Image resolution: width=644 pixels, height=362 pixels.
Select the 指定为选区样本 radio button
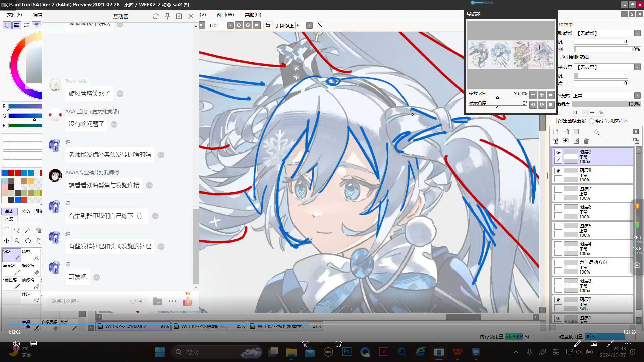[592, 121]
